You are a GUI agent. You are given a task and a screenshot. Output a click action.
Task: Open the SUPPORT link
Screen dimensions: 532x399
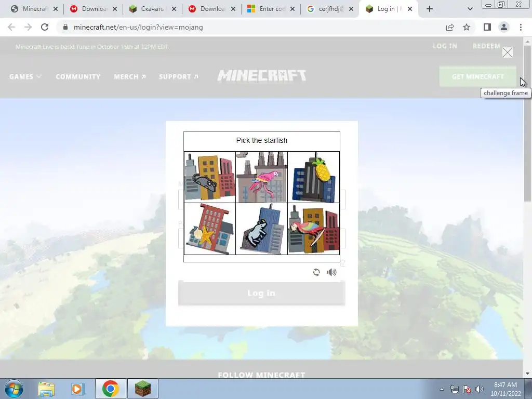pyautogui.click(x=179, y=77)
